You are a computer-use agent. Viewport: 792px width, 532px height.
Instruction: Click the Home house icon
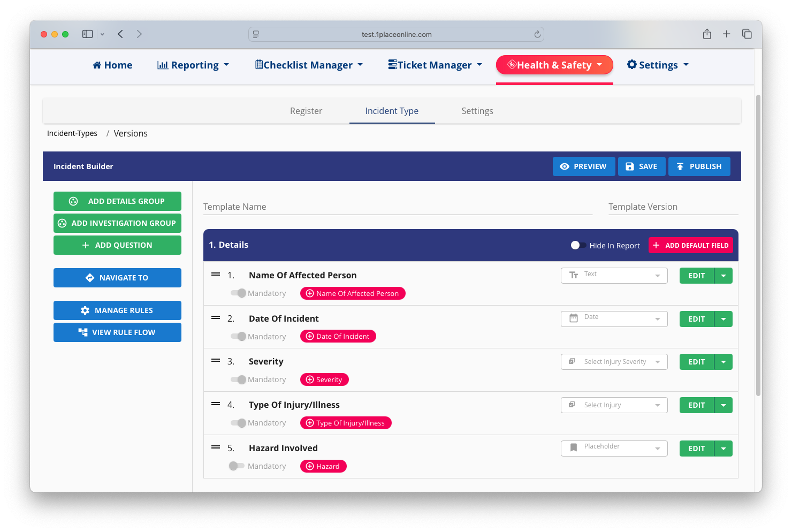[x=97, y=65]
